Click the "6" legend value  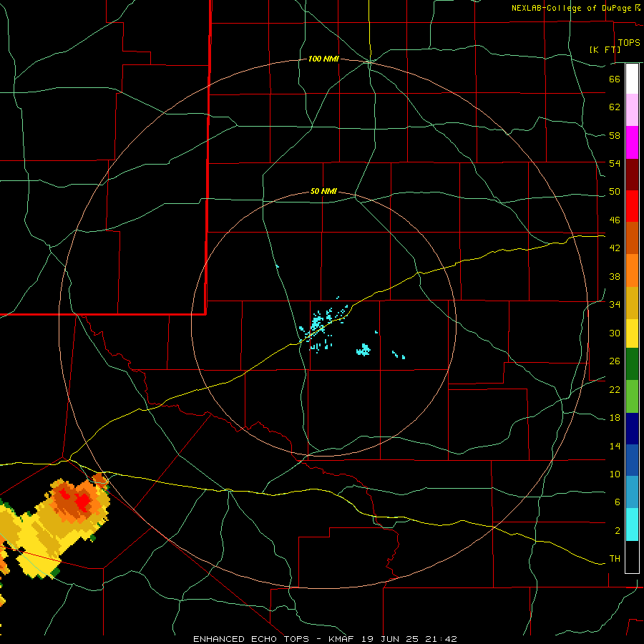click(617, 502)
